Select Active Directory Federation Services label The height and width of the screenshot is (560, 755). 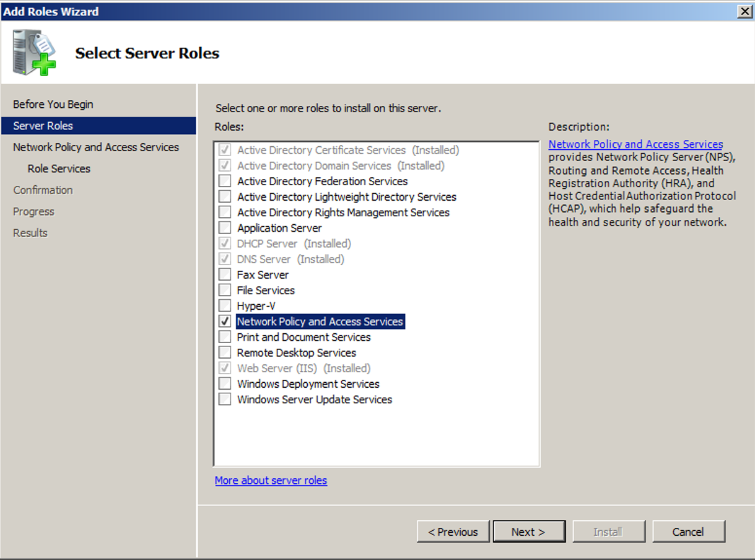[x=322, y=182]
